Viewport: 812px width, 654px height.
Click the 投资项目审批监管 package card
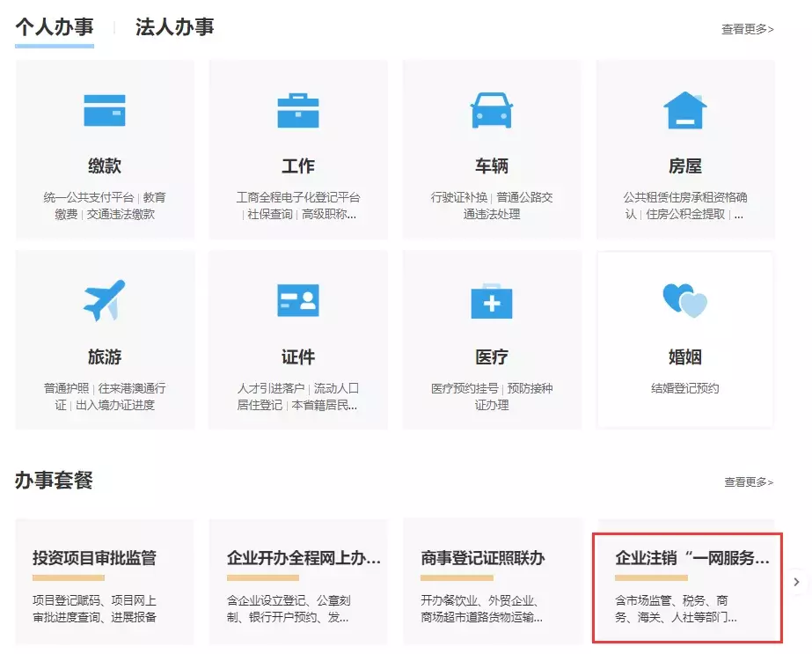click(105, 585)
